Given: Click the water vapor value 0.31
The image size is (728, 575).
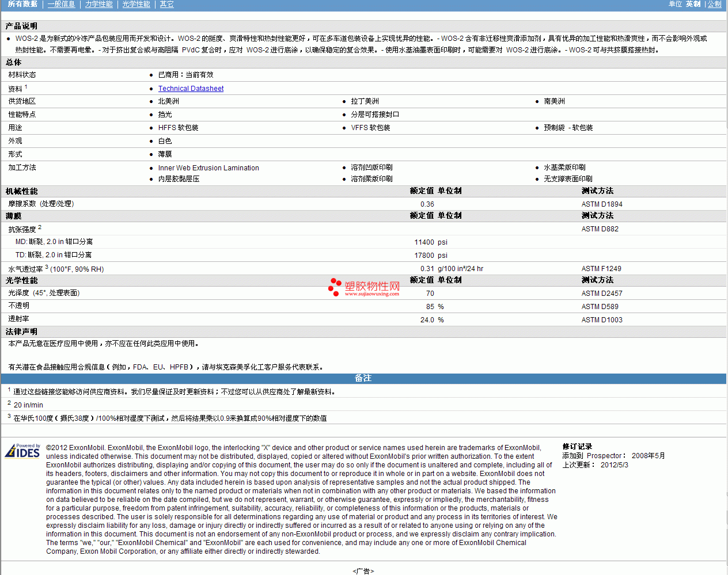Looking at the screenshot, I should (x=427, y=269).
